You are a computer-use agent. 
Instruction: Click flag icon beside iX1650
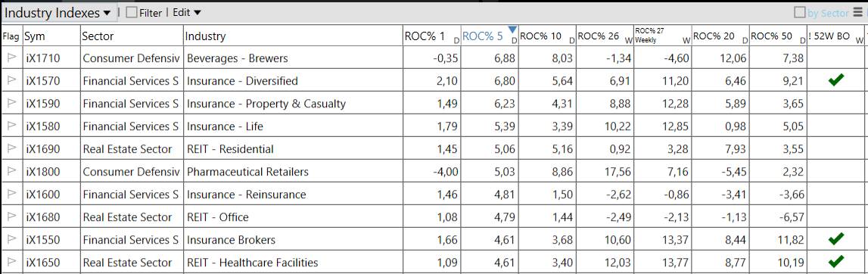point(11,262)
